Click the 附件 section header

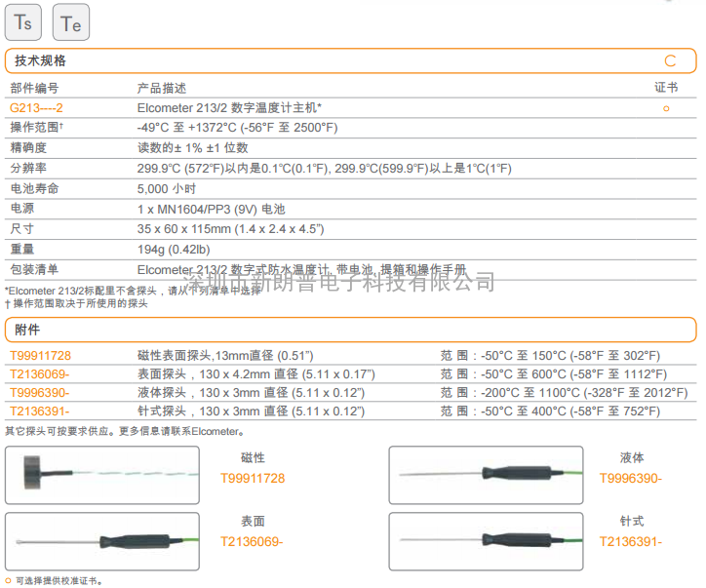351,330
